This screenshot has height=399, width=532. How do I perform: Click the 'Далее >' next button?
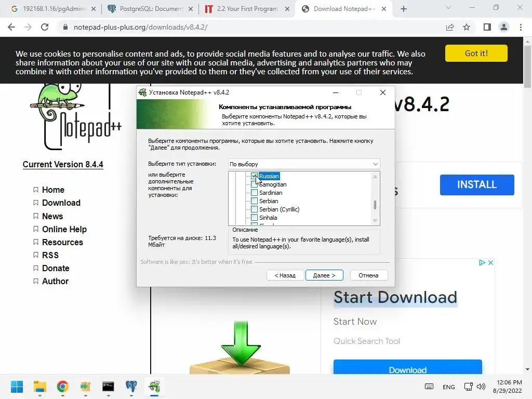324,275
